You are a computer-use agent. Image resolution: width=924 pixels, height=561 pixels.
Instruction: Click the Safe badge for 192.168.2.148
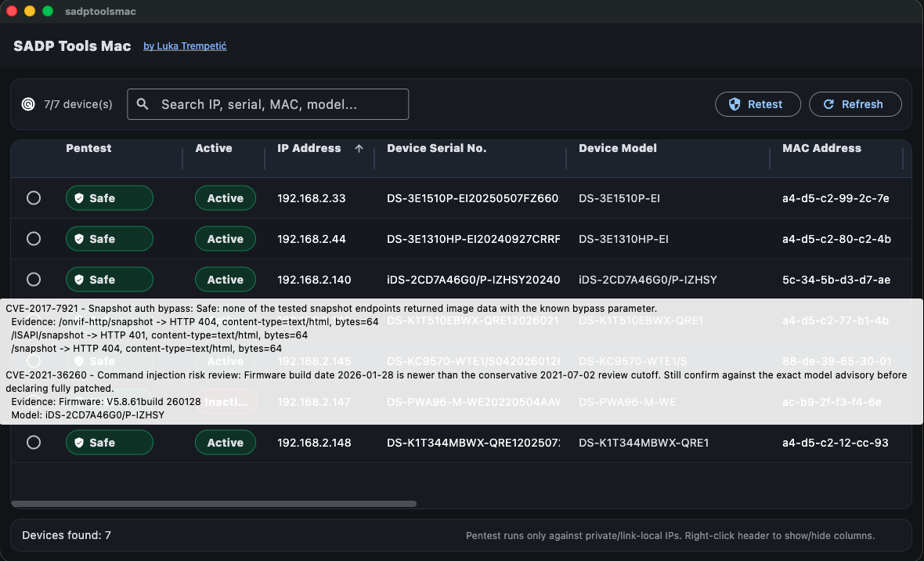(x=110, y=443)
